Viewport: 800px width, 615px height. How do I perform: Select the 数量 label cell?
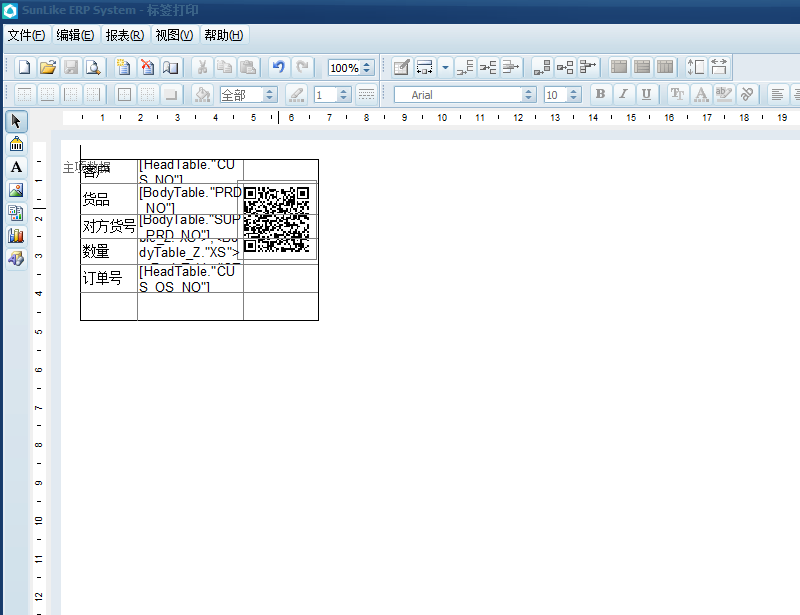coord(109,251)
